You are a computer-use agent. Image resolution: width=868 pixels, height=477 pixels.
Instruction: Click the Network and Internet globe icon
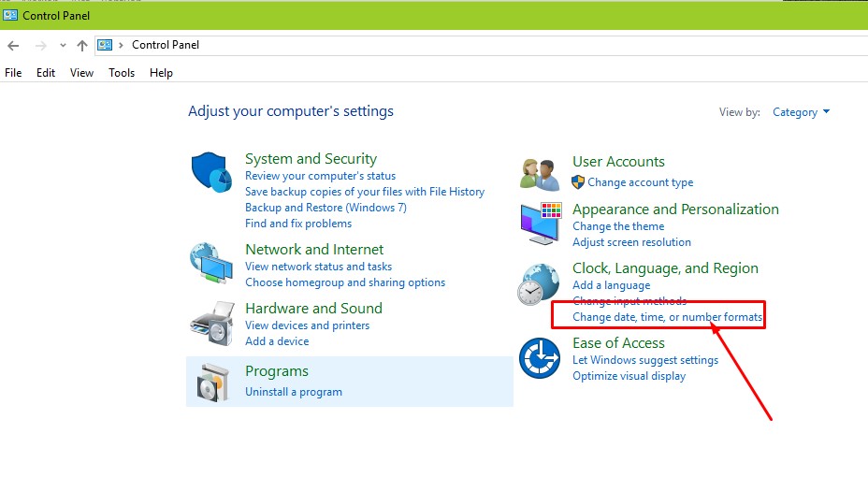click(210, 263)
